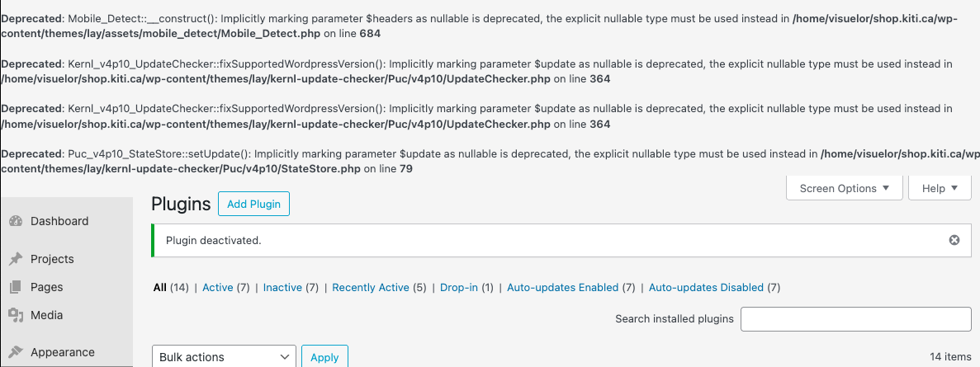Click the Dashboard gauge icon
980x367 pixels.
pyautogui.click(x=16, y=221)
